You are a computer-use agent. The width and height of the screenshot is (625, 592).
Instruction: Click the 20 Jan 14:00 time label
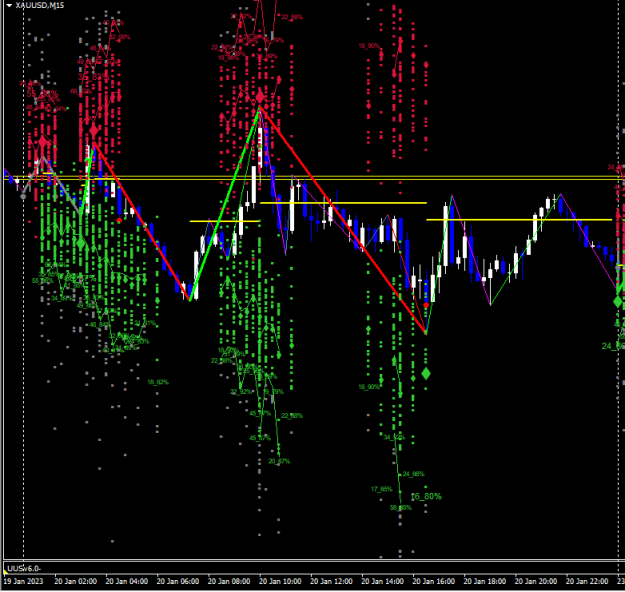click(383, 581)
